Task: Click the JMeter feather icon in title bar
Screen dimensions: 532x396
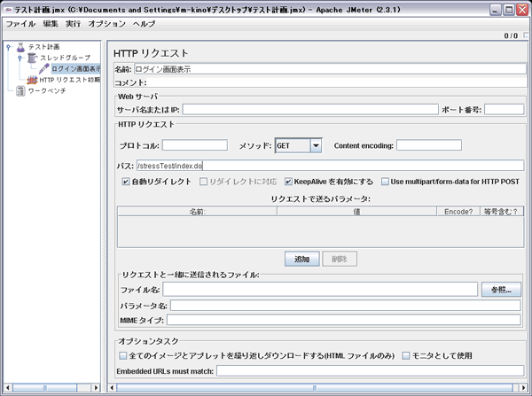Action: point(8,8)
